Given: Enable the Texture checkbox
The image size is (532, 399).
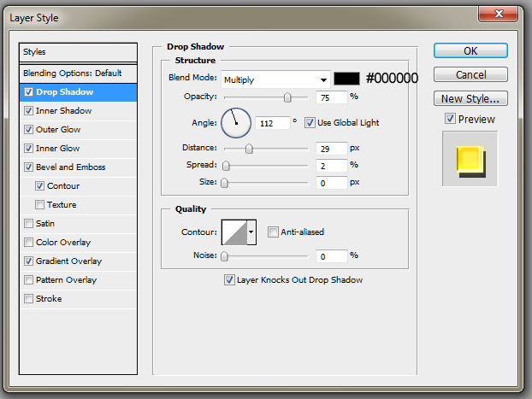Looking at the screenshot, I should [39, 204].
